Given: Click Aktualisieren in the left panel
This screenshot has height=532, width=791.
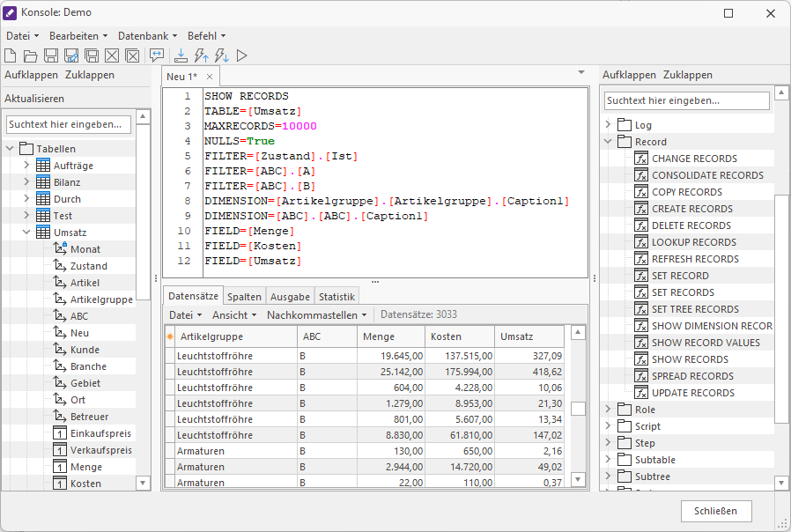Looking at the screenshot, I should click(34, 99).
